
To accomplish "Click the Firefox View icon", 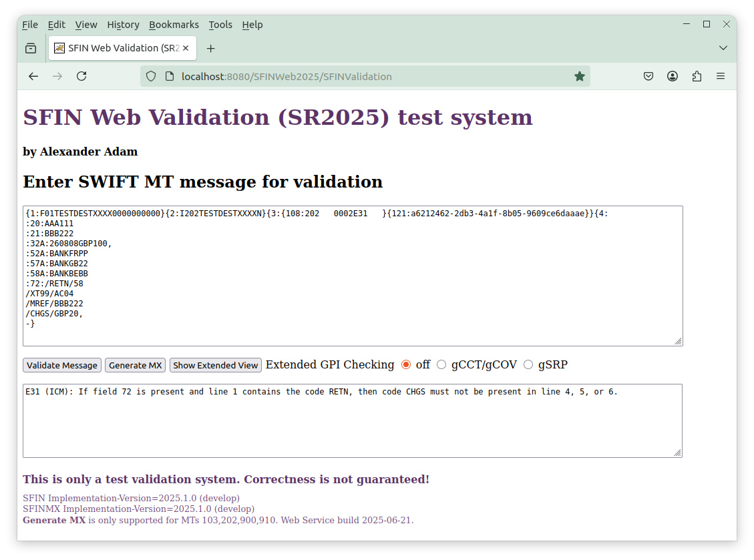I will click(x=31, y=48).
